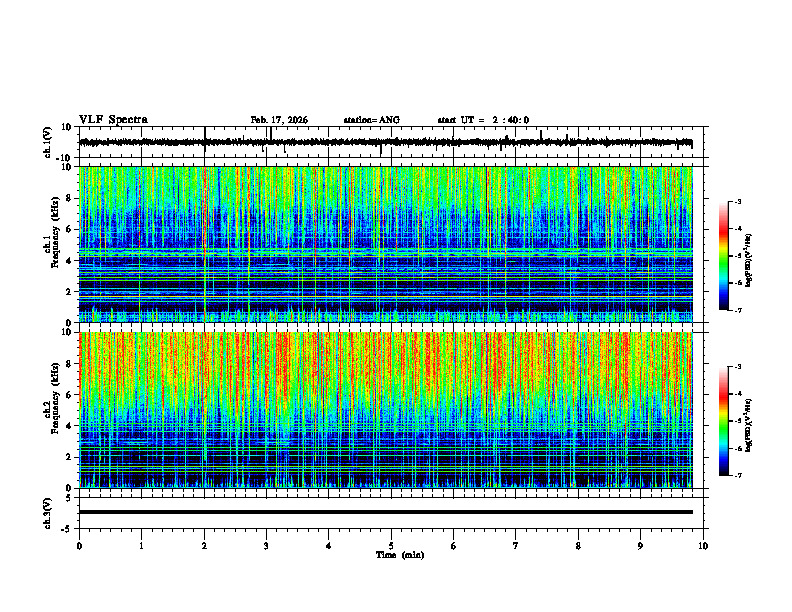Click time axis tick label "2"
Viewport: 792px width, 612px height.
204,546
